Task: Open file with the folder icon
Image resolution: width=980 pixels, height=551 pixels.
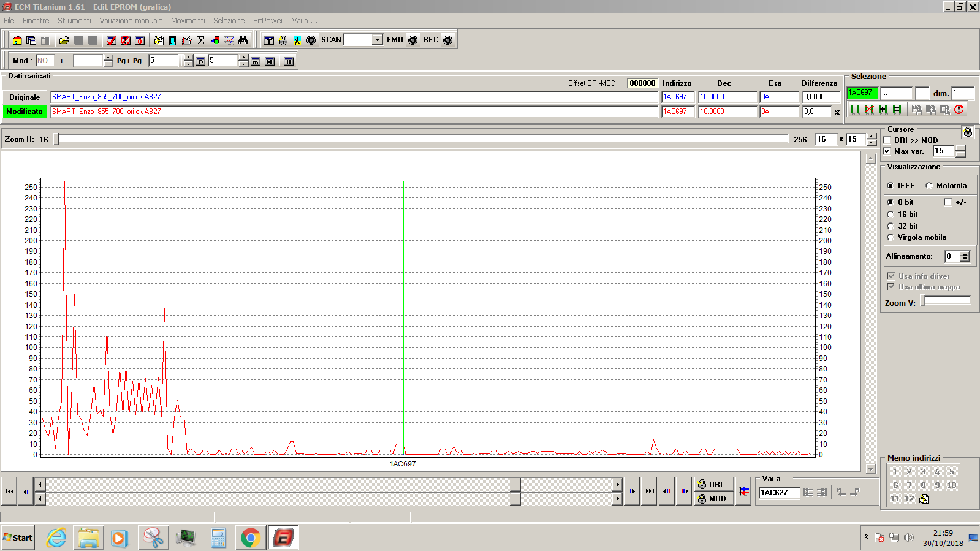Action: tap(64, 40)
